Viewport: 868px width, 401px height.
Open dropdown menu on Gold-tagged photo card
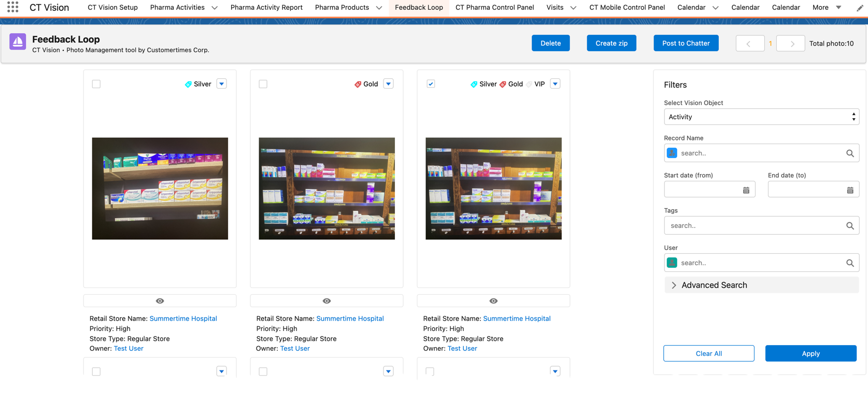click(x=388, y=84)
